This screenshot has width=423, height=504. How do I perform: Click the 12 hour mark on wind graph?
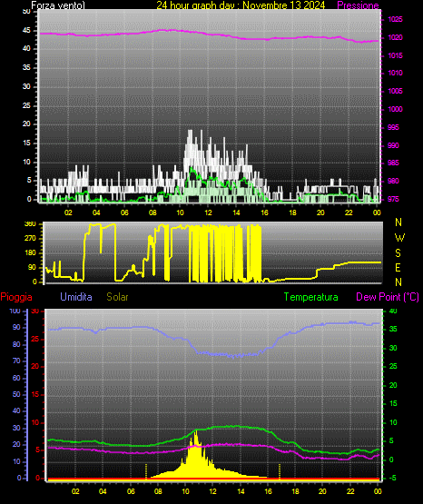click(208, 212)
